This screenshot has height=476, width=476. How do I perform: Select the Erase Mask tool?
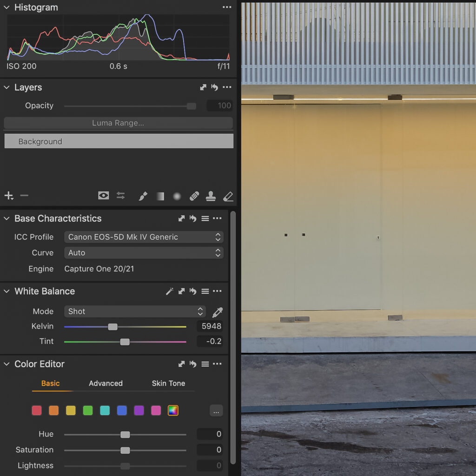coord(228,196)
